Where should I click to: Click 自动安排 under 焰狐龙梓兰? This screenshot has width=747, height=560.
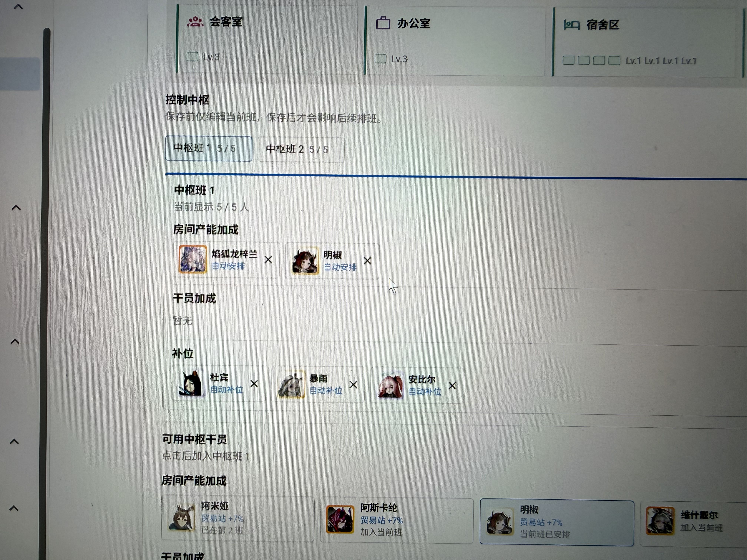click(228, 266)
